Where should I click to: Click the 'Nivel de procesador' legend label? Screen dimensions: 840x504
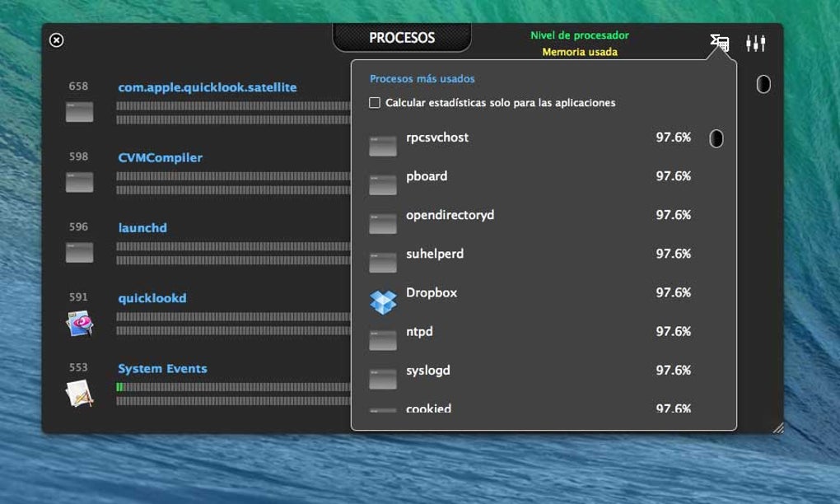pos(580,35)
